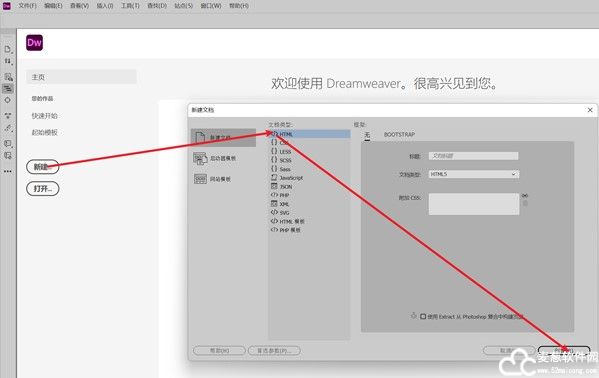
Task: Click the open documents icon in left toolbar
Action: coord(8,49)
